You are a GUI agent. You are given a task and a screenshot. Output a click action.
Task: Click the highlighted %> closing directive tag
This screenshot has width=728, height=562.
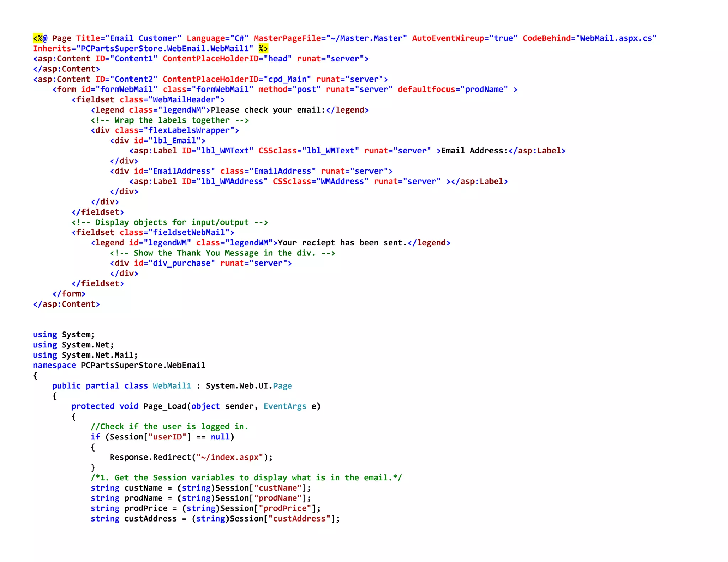point(263,49)
